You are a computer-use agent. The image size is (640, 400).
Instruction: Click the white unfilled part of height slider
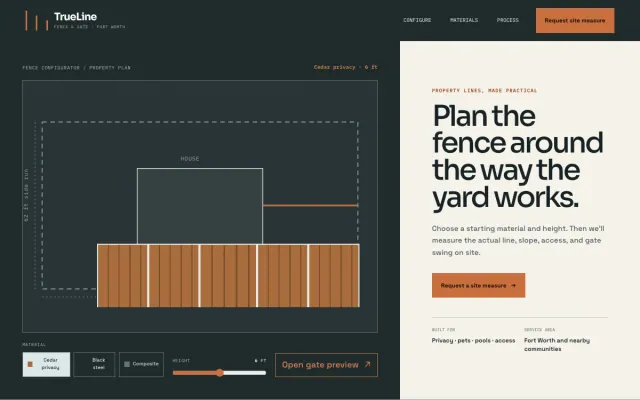pos(245,373)
